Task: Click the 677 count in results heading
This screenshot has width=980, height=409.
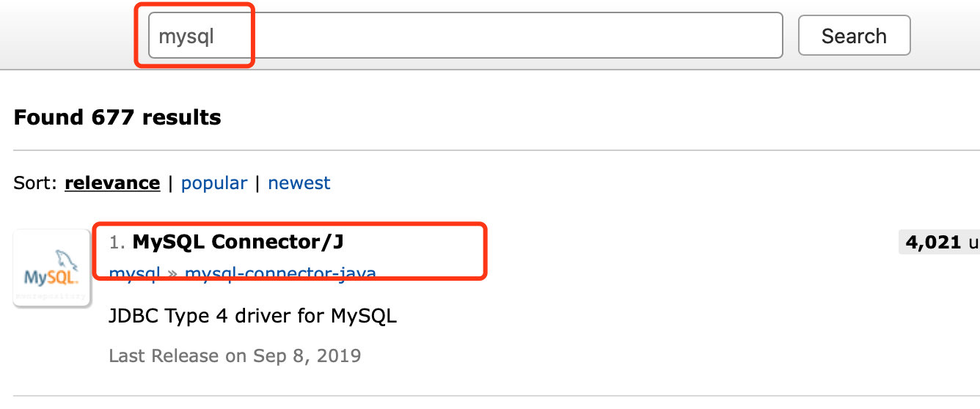Action: coord(114,117)
